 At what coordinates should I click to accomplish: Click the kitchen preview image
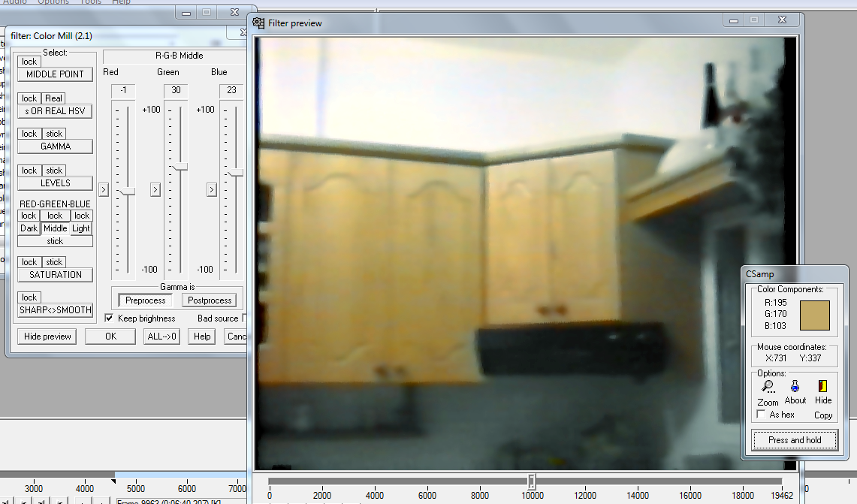tap(526, 253)
